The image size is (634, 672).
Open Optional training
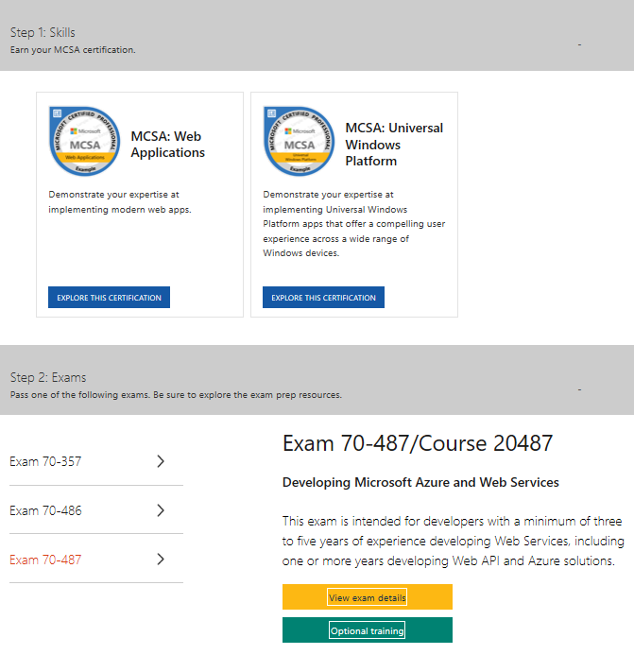click(x=368, y=630)
